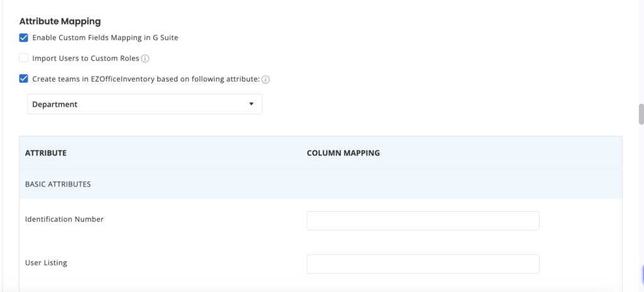This screenshot has width=644, height=292.
Task: Click the User Listing attribute label
Action: 46,262
